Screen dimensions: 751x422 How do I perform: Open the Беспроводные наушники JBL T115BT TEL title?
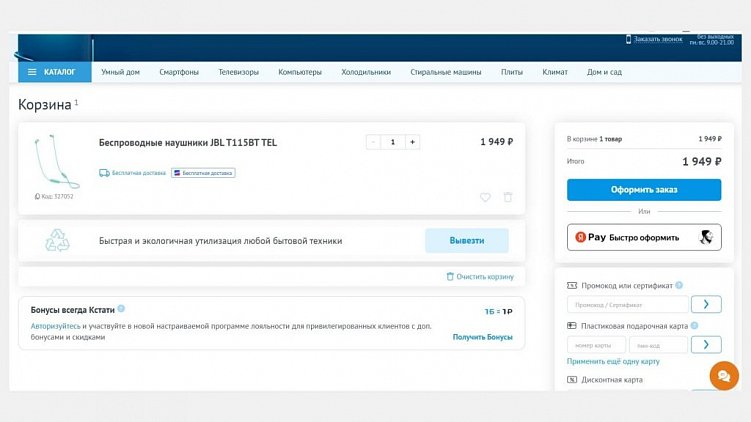point(188,142)
